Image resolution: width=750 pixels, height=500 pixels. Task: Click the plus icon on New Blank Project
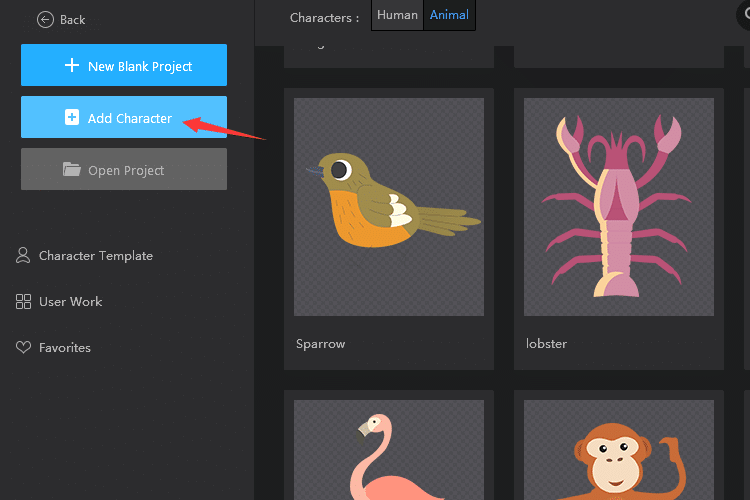(x=71, y=66)
